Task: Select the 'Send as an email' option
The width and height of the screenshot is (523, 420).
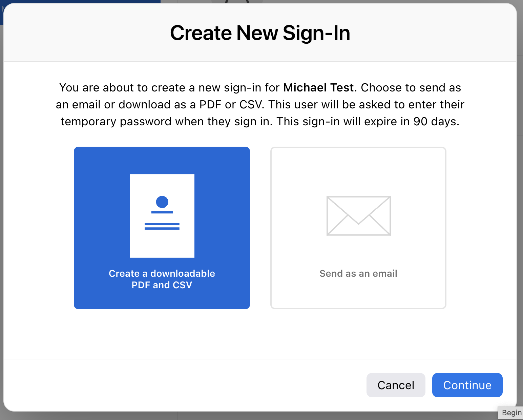Action: [x=358, y=228]
